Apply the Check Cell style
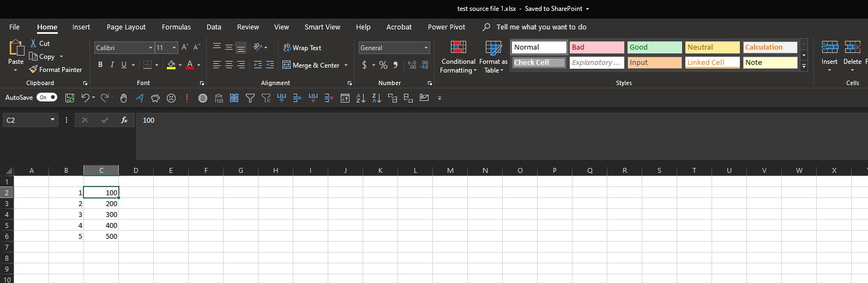 pyautogui.click(x=539, y=63)
